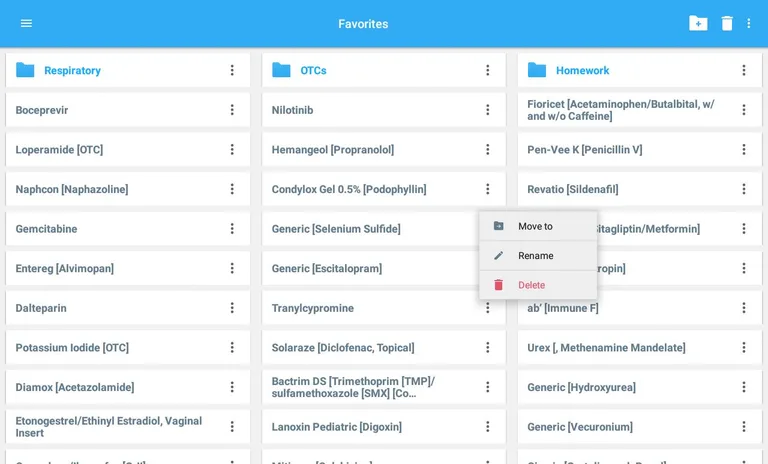The height and width of the screenshot is (464, 768).
Task: Open options for Naphcon [Naphazoline]
Action: tap(232, 189)
